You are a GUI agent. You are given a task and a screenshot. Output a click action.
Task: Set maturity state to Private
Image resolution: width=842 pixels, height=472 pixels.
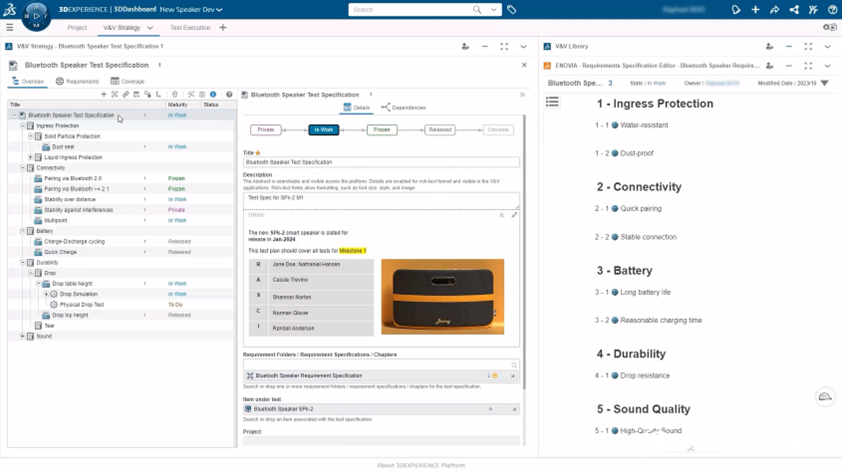pyautogui.click(x=266, y=130)
